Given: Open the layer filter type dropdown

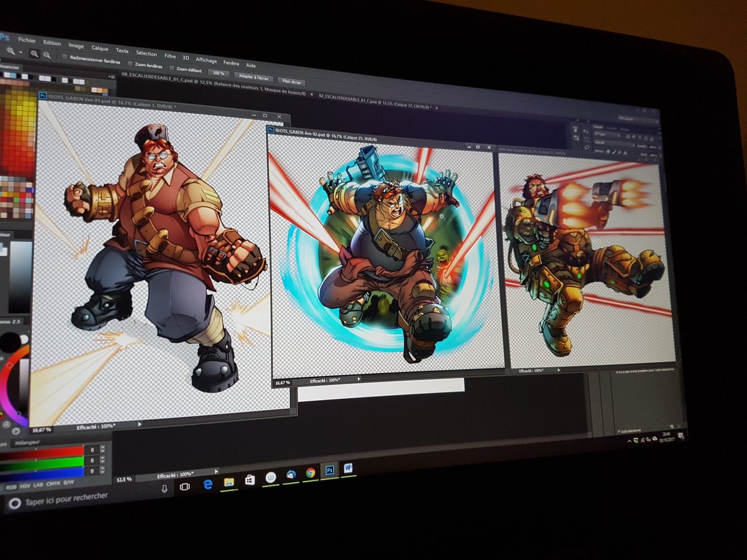Looking at the screenshot, I should [607, 134].
